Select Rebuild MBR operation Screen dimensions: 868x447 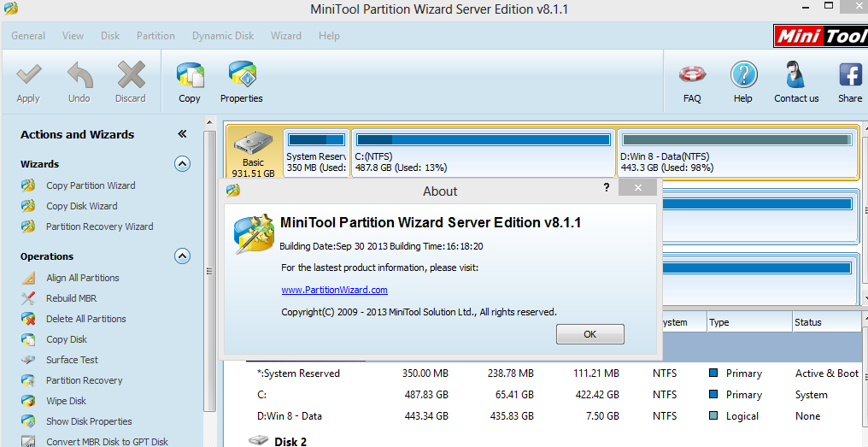click(72, 298)
